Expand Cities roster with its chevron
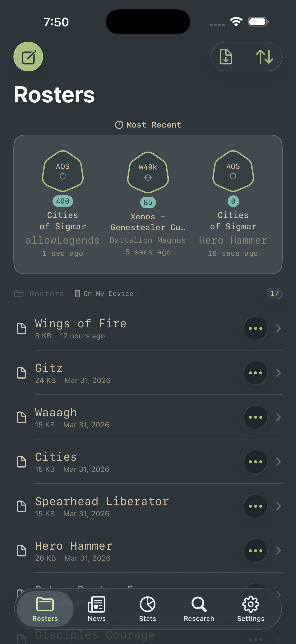The image size is (296, 644). coord(279,462)
